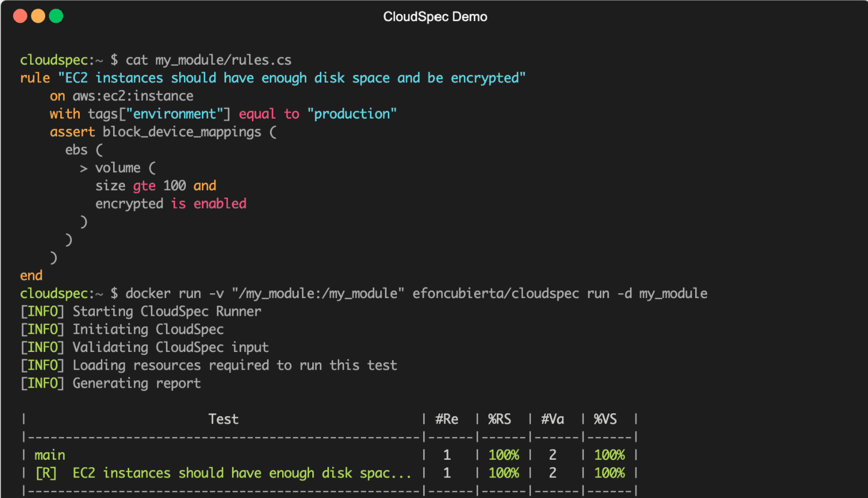Click the 'docker run' command text
Image resolution: width=868 pixels, height=498 pixels.
[163, 293]
